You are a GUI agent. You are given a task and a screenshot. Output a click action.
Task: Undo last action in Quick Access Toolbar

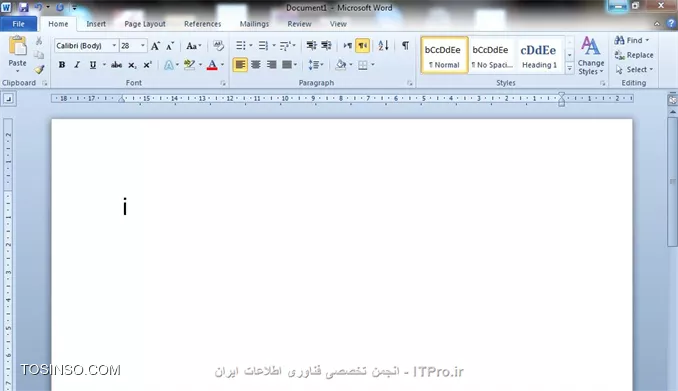coord(38,7)
